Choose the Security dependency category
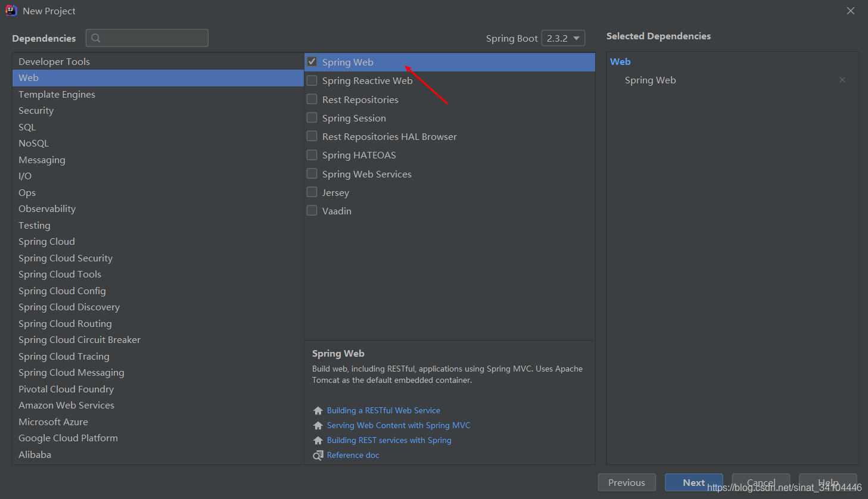Image resolution: width=868 pixels, height=499 pixels. click(36, 111)
